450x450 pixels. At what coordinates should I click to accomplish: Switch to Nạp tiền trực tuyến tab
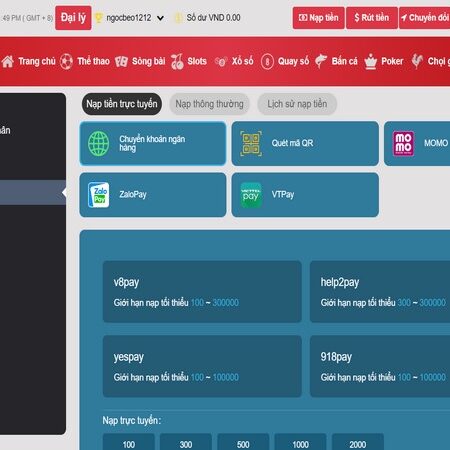[x=122, y=104]
